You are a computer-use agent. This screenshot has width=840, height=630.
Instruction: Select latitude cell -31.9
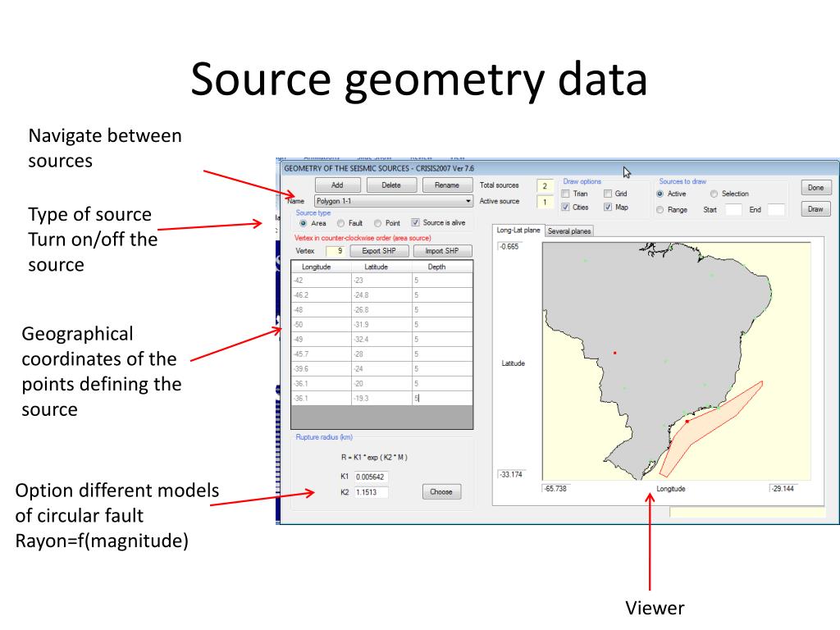(381, 325)
